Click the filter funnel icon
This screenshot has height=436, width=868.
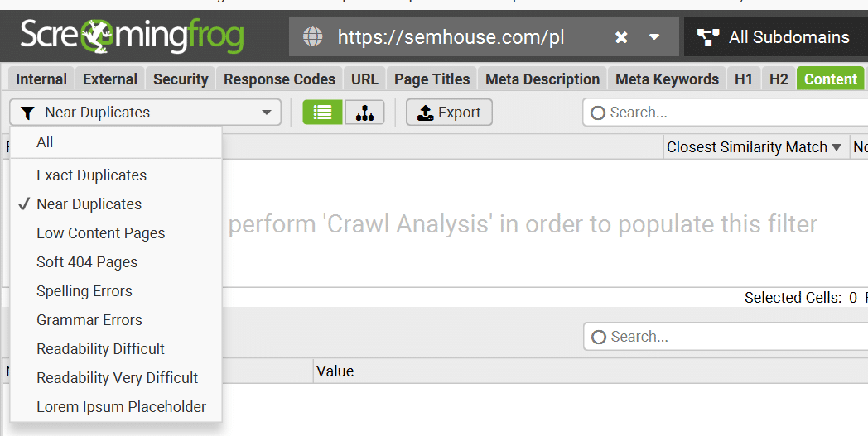click(x=27, y=113)
